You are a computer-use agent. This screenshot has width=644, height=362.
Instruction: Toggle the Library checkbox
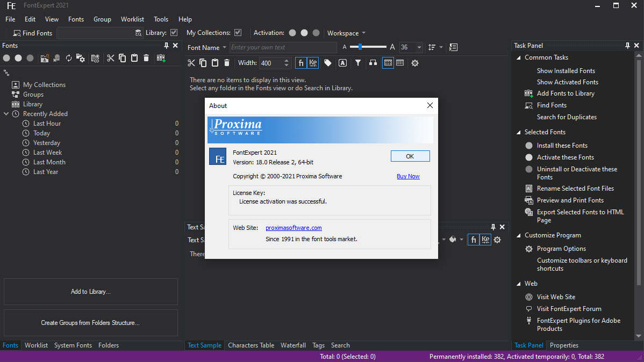pyautogui.click(x=174, y=32)
